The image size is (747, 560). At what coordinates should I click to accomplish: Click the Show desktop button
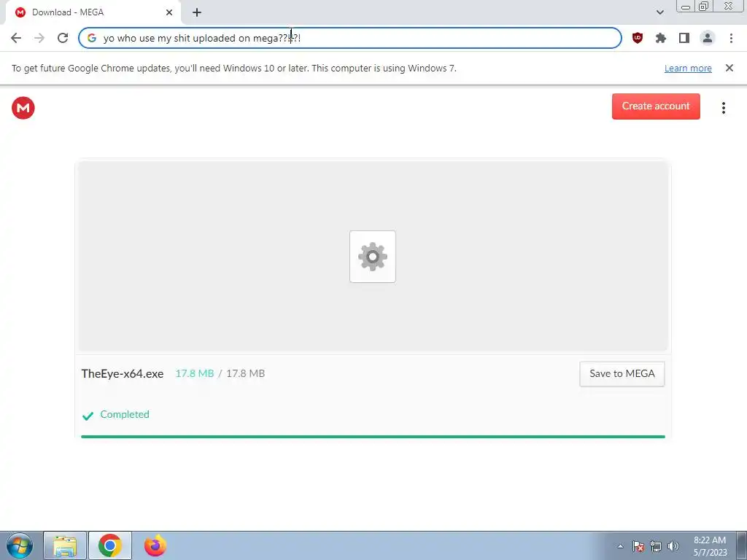tap(741, 545)
